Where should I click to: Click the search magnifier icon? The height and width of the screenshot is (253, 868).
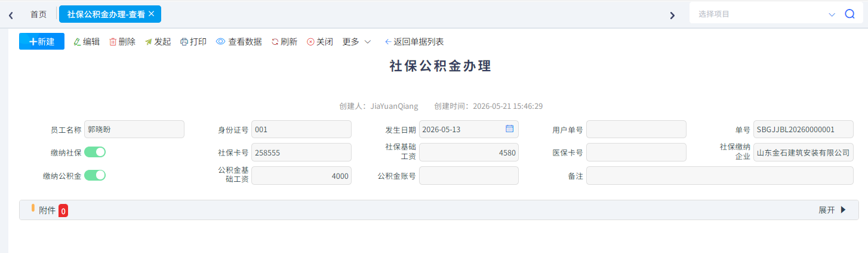pos(850,14)
